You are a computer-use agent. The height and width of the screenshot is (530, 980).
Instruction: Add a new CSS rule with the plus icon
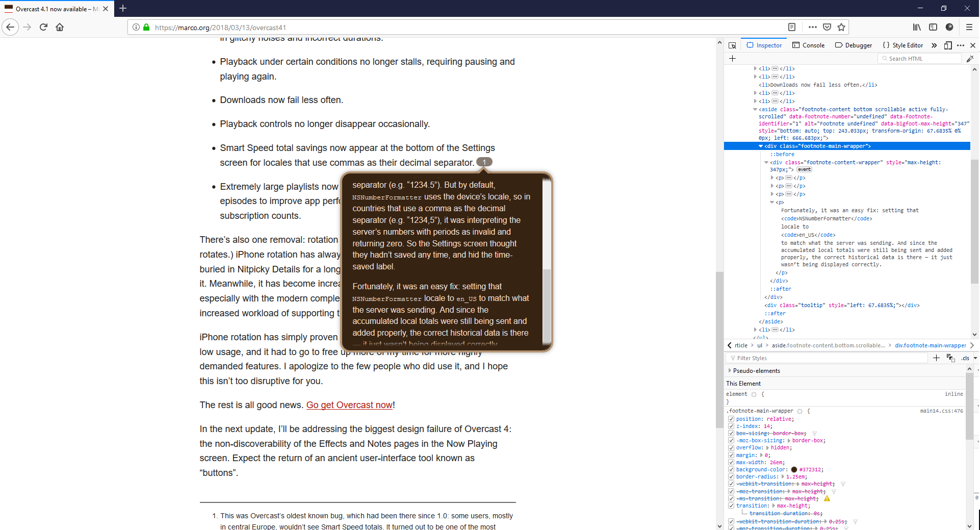click(x=936, y=358)
